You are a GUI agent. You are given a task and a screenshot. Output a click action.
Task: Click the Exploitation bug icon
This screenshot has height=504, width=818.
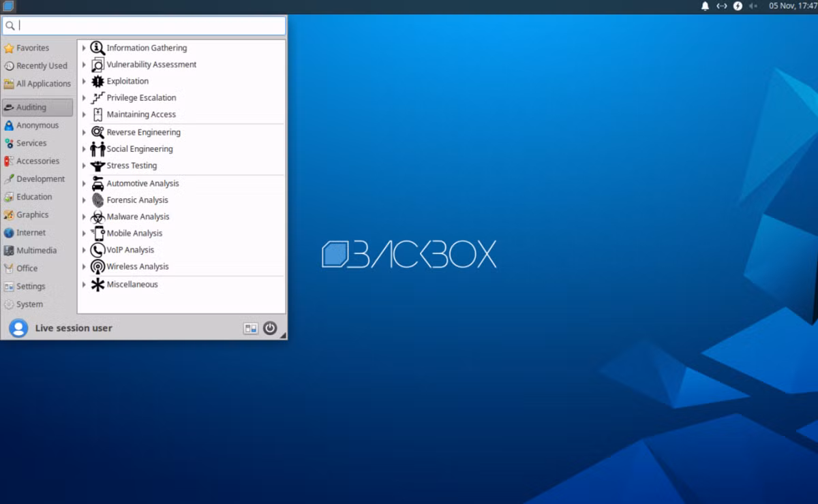click(x=97, y=81)
